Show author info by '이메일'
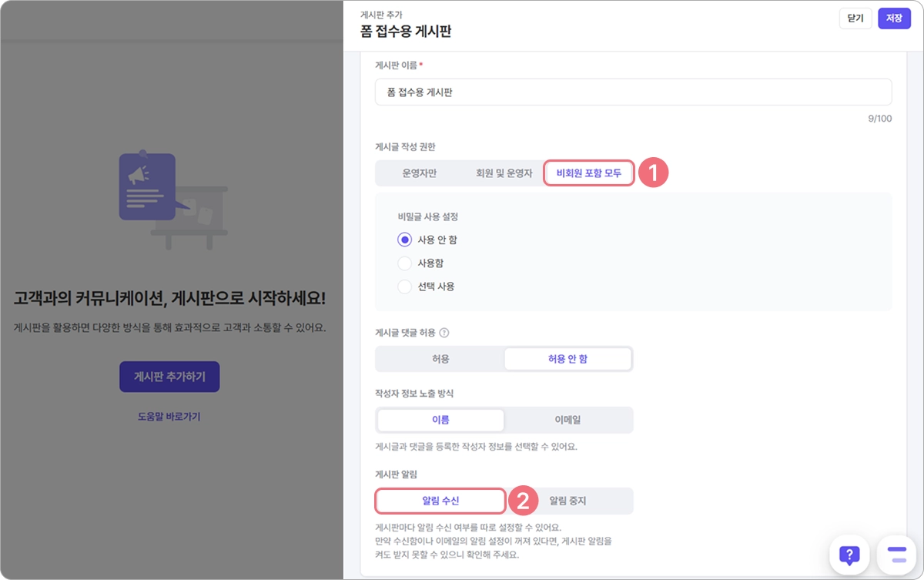The width and height of the screenshot is (924, 580). tap(567, 420)
